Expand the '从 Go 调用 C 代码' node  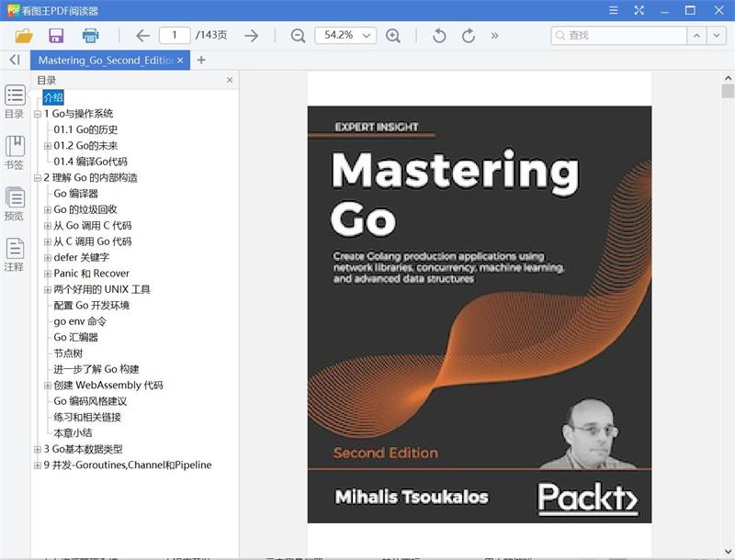pyautogui.click(x=48, y=226)
